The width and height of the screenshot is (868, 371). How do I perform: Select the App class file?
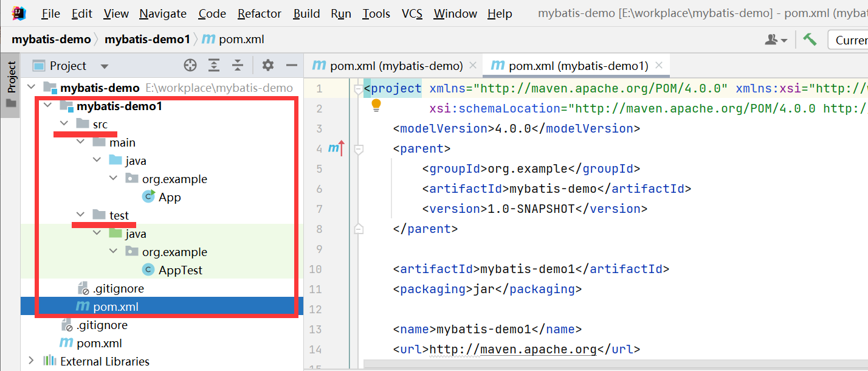[x=161, y=197]
